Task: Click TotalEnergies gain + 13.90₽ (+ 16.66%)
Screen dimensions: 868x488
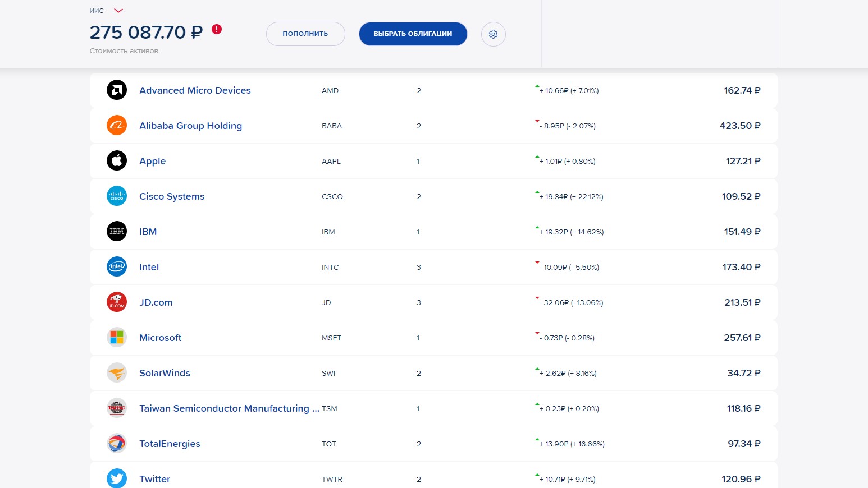Action: tap(572, 444)
